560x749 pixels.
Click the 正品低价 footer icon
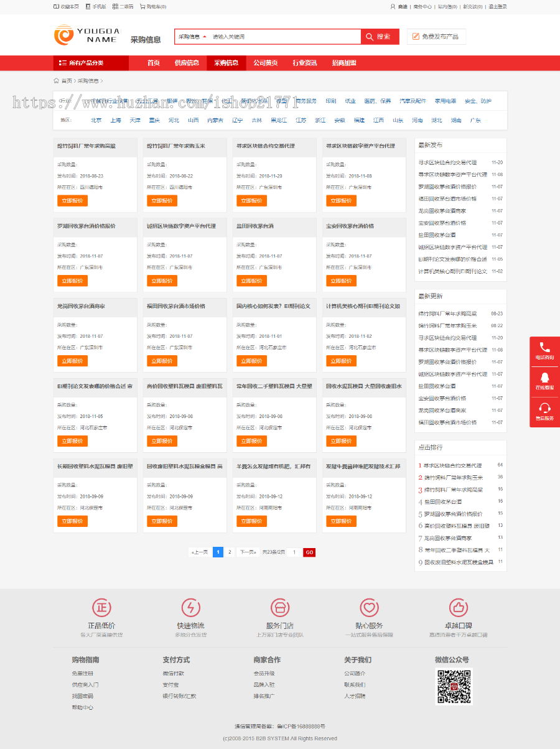click(101, 608)
